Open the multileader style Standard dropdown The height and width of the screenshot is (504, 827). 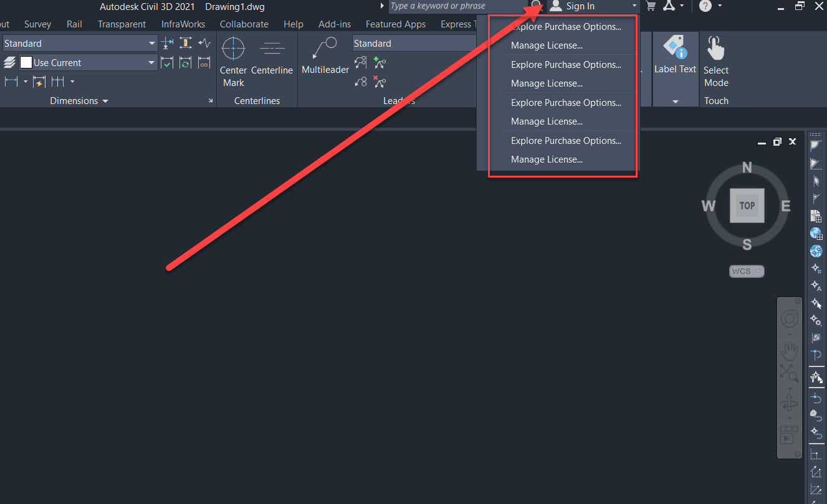pos(414,43)
